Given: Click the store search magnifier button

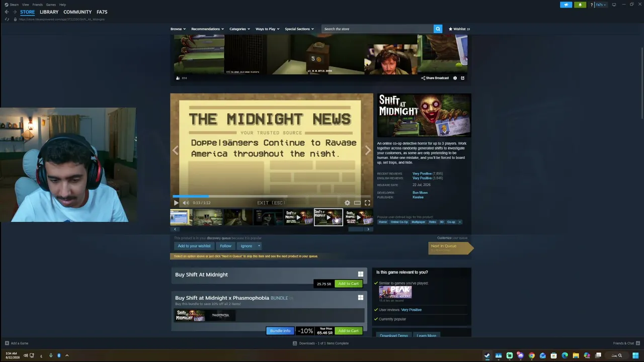Looking at the screenshot, I should click(x=438, y=29).
